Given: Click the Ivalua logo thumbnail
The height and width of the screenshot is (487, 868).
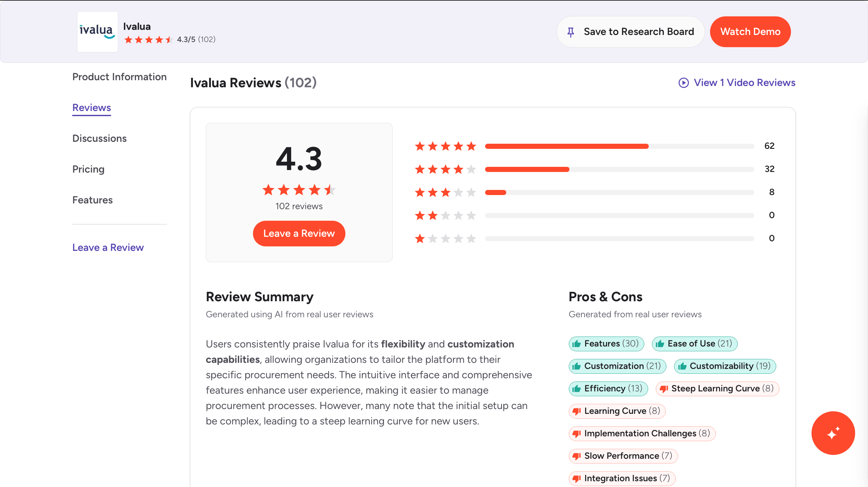Looking at the screenshot, I should (97, 32).
